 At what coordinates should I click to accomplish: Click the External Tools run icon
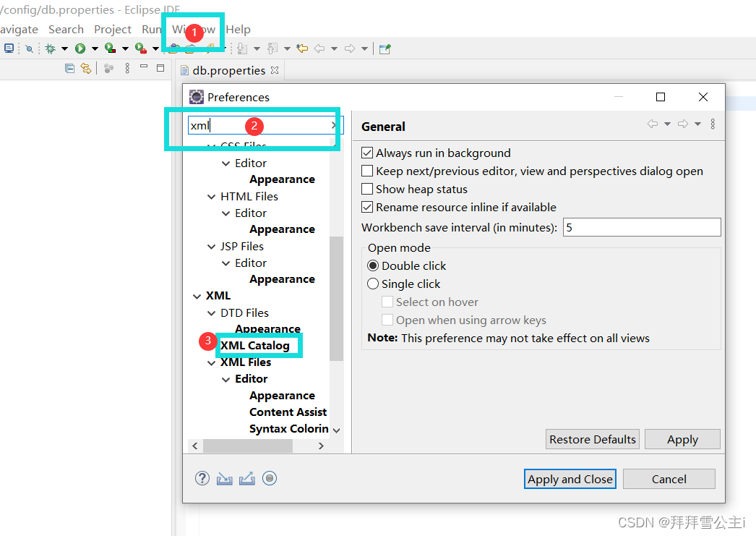click(141, 48)
